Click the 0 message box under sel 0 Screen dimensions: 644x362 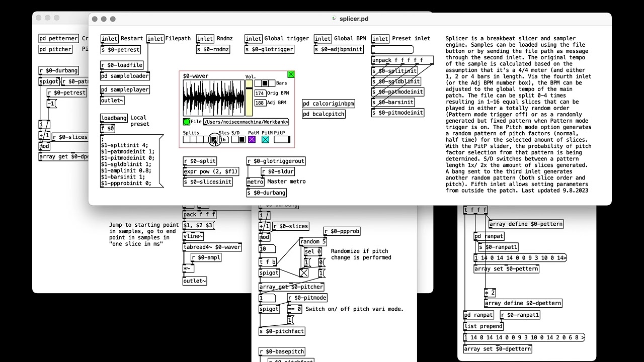(x=322, y=262)
